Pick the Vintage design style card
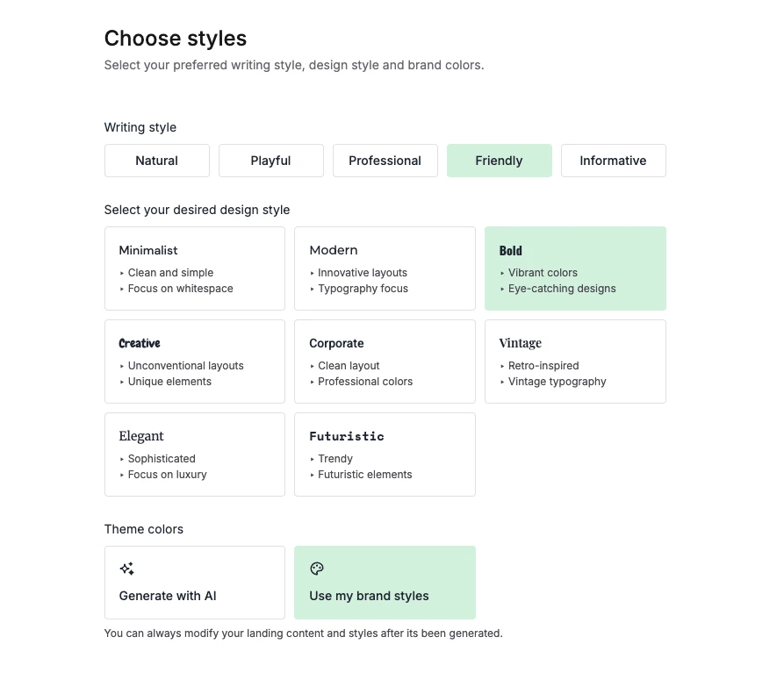 point(575,361)
